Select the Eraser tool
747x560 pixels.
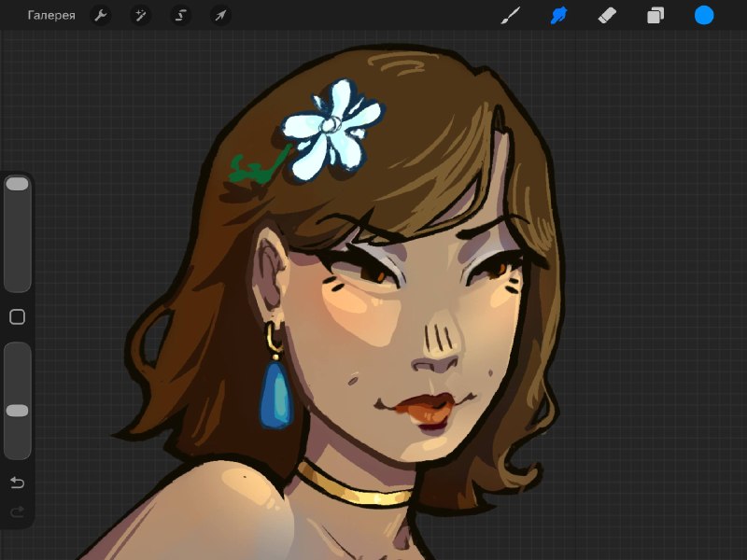coord(607,15)
